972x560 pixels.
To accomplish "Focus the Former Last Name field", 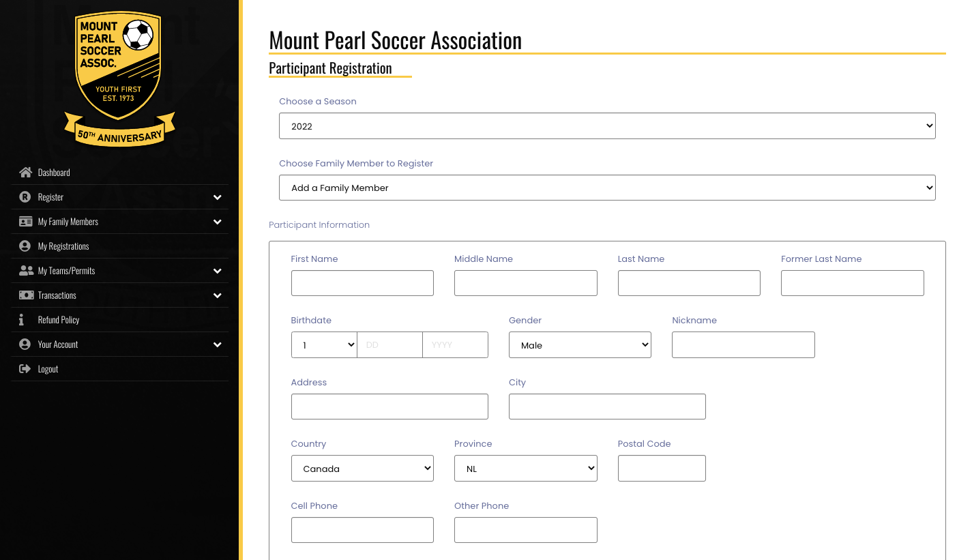I will (853, 283).
